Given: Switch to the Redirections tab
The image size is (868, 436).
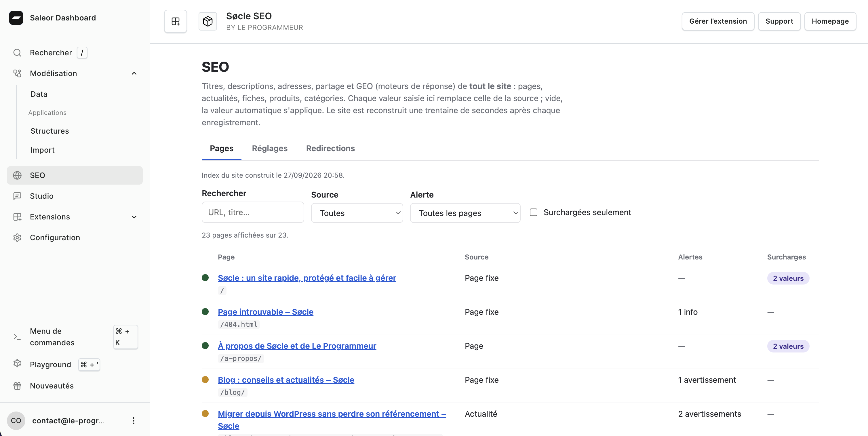Looking at the screenshot, I should [330, 148].
